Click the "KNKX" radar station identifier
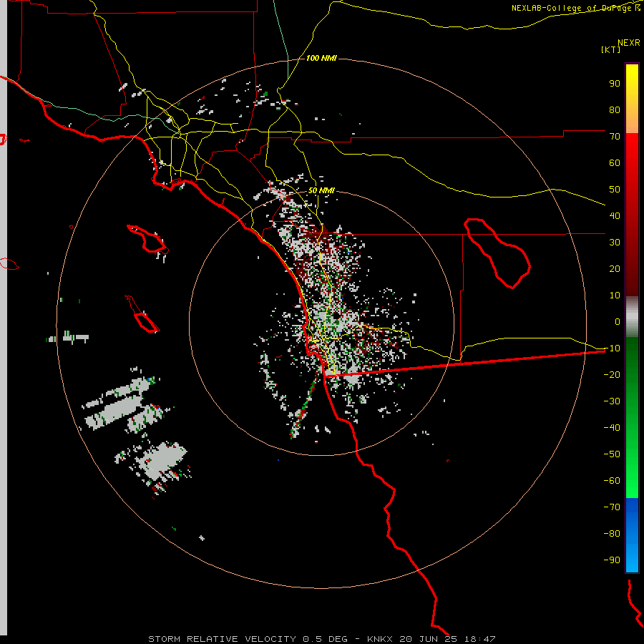Image resolution: width=644 pixels, height=644 pixels. click(380, 639)
